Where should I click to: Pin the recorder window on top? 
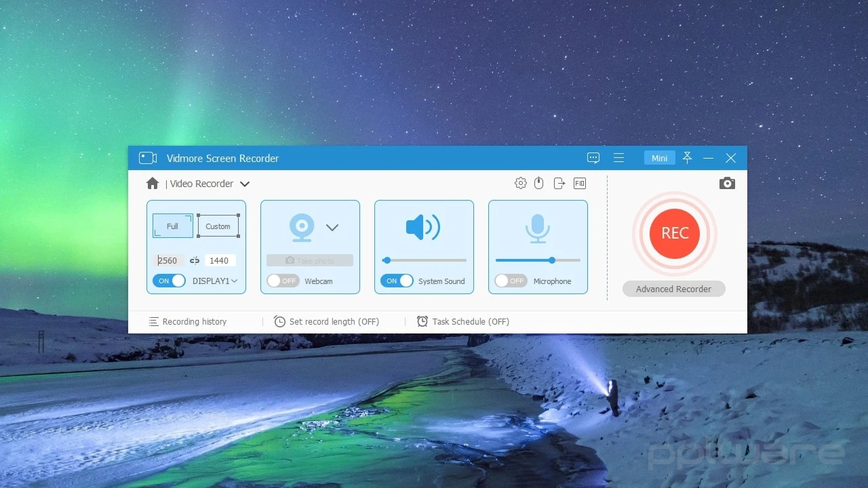pyautogui.click(x=687, y=158)
